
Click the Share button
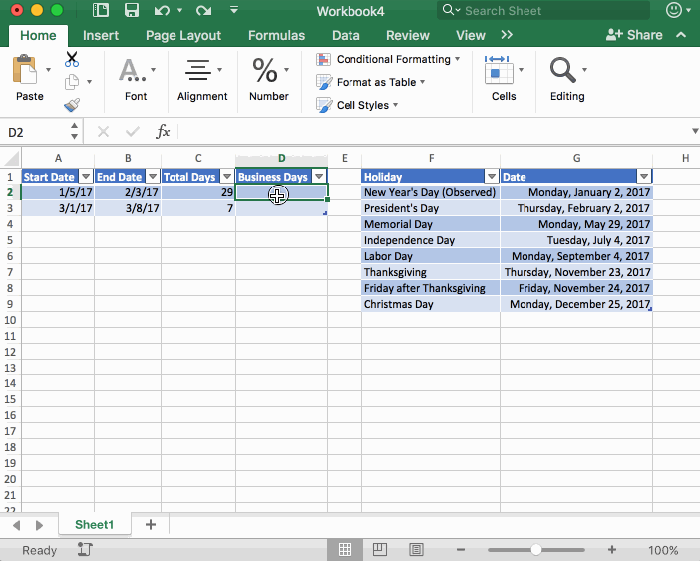point(634,35)
